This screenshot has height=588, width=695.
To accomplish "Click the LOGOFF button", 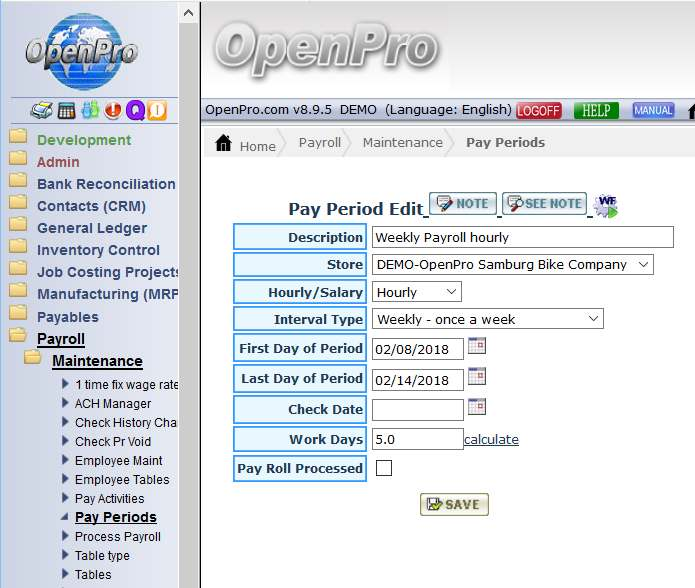I will [539, 110].
